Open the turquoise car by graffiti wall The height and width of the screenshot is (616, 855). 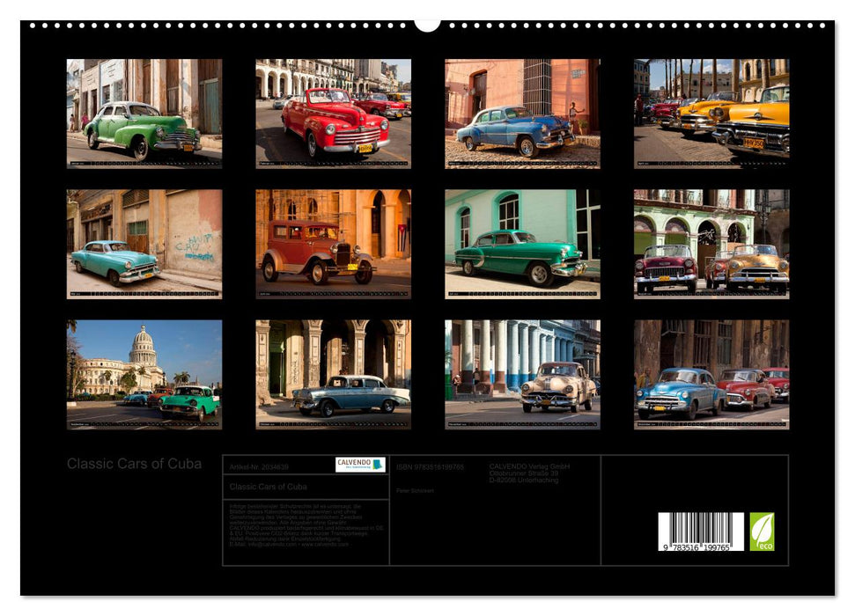coord(144,244)
